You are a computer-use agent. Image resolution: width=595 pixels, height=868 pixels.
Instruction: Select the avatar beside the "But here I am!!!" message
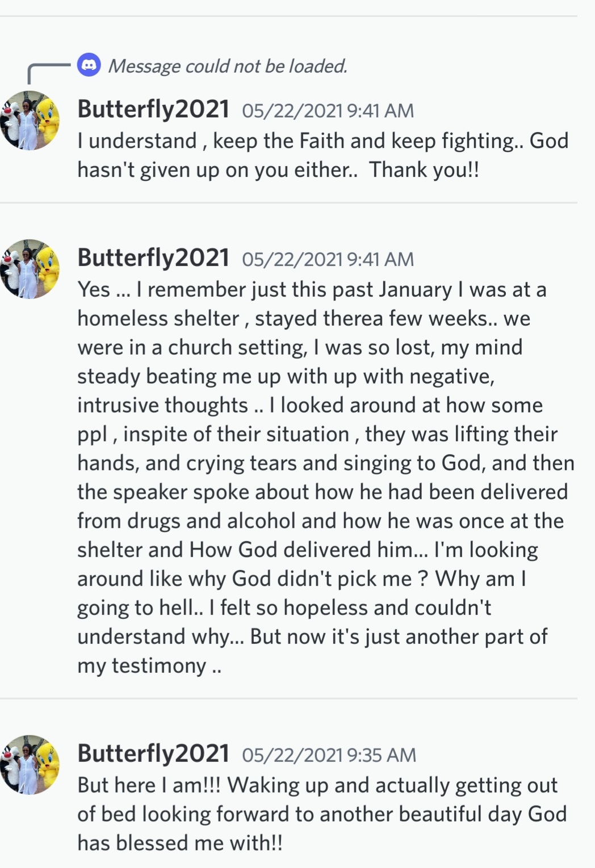30,765
